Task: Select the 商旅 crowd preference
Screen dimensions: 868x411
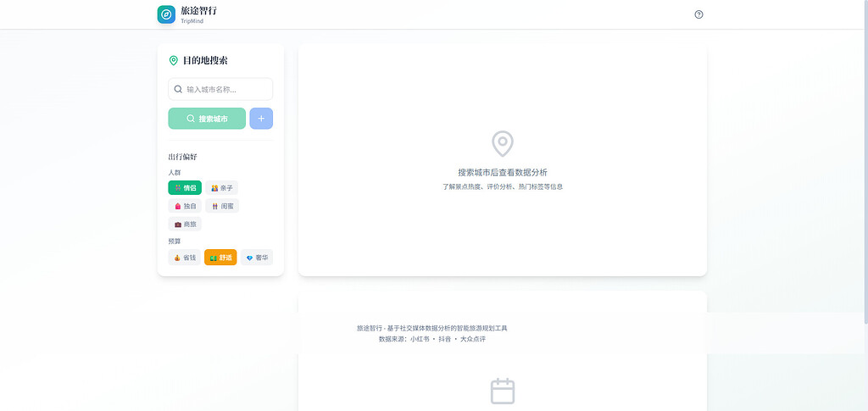Action: (x=185, y=224)
